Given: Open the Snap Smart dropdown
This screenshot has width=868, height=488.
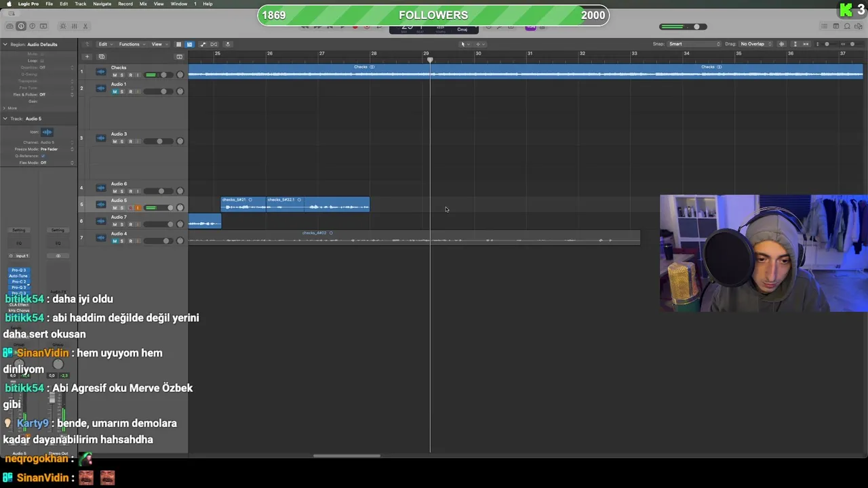Looking at the screenshot, I should (694, 44).
